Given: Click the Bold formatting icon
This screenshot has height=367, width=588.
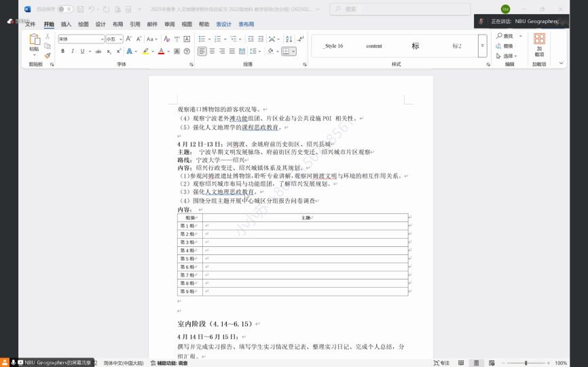Looking at the screenshot, I should [x=62, y=51].
